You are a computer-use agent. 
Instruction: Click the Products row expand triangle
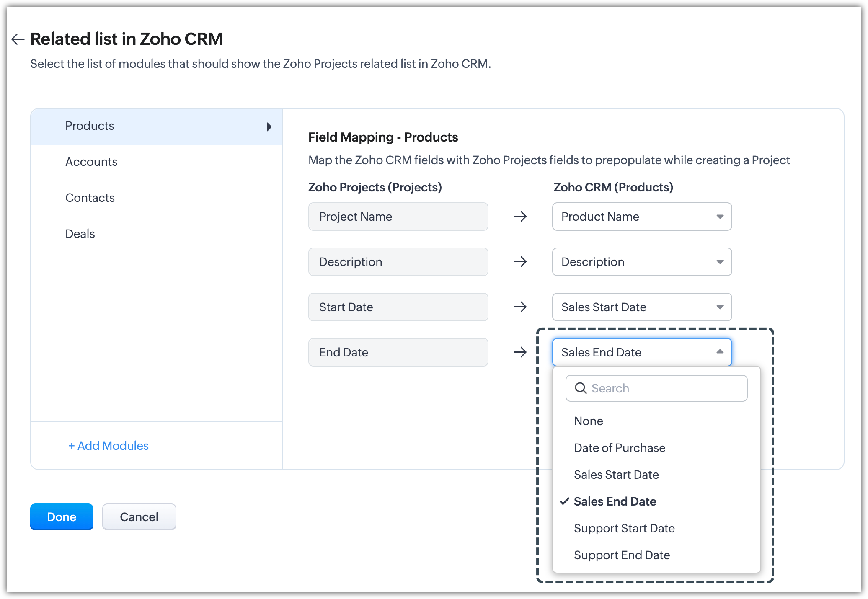coord(269,127)
